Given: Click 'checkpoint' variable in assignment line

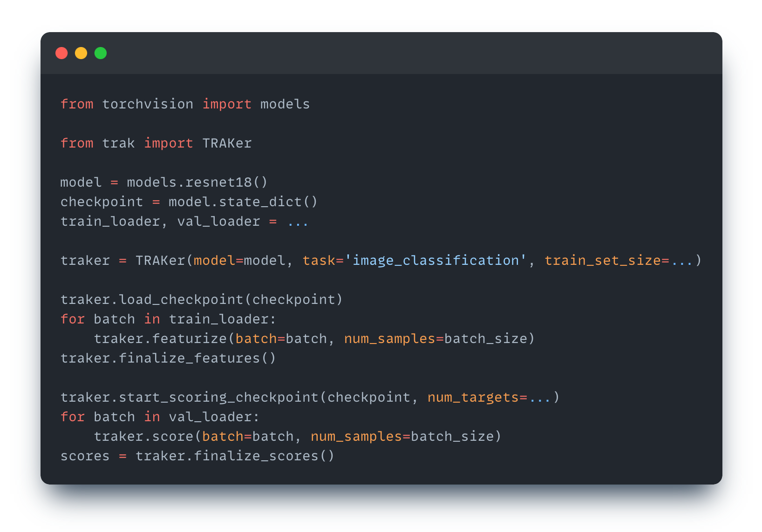Looking at the screenshot, I should coord(102,202).
